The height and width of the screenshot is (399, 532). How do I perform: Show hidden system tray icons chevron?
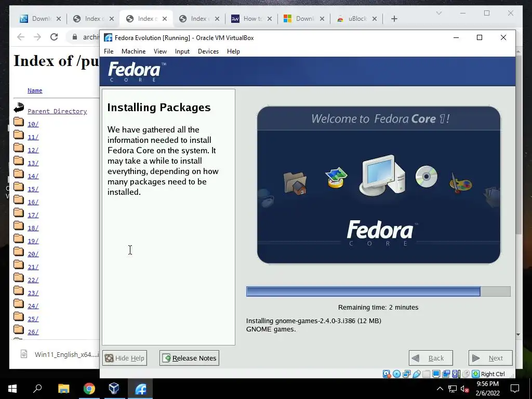[440, 389]
